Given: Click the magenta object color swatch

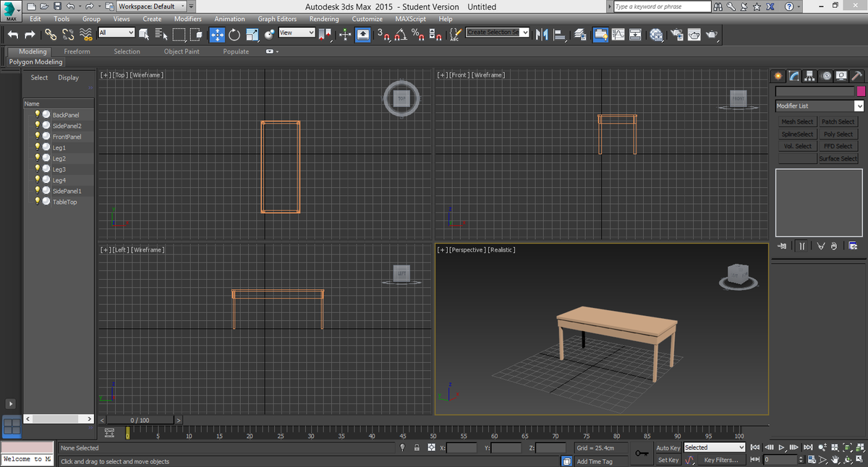Looking at the screenshot, I should tap(861, 91).
